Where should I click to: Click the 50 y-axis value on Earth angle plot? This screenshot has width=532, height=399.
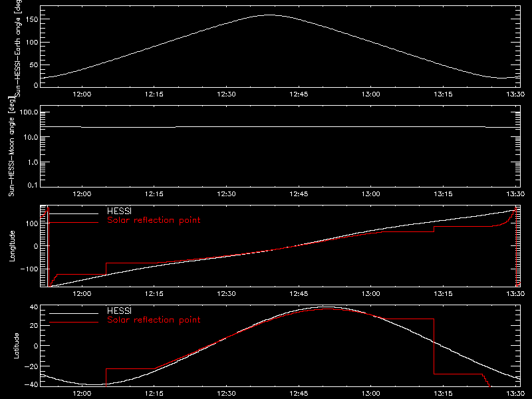pyautogui.click(x=34, y=65)
